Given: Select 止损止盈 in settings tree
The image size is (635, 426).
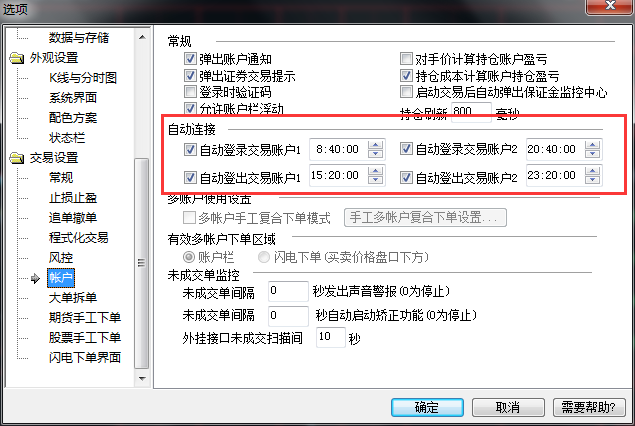Looking at the screenshot, I should 73,198.
